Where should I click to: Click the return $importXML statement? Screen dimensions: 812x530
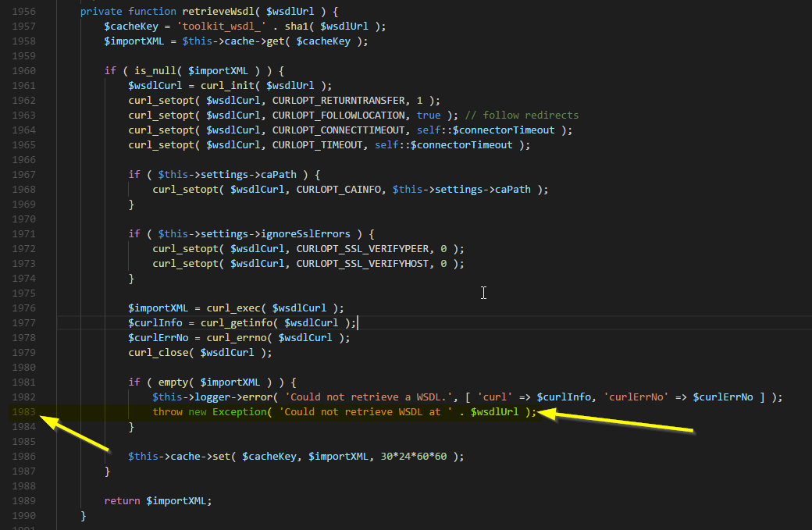point(156,500)
